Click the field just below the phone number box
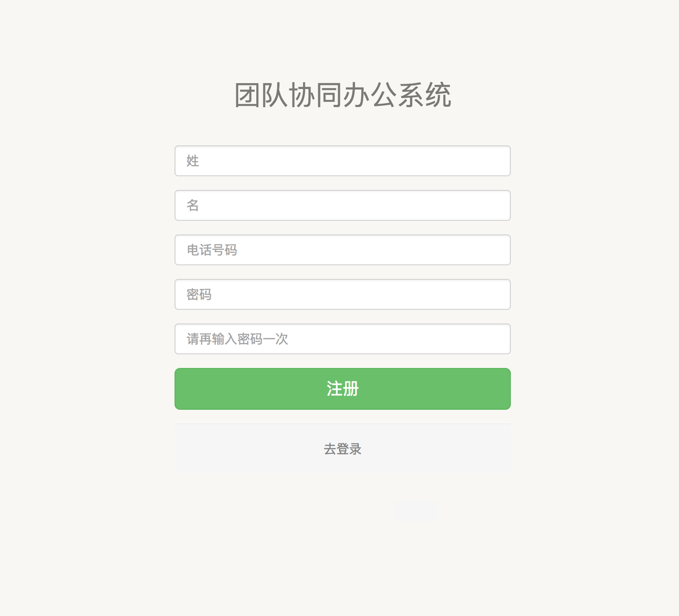The width and height of the screenshot is (679, 616). 342,294
